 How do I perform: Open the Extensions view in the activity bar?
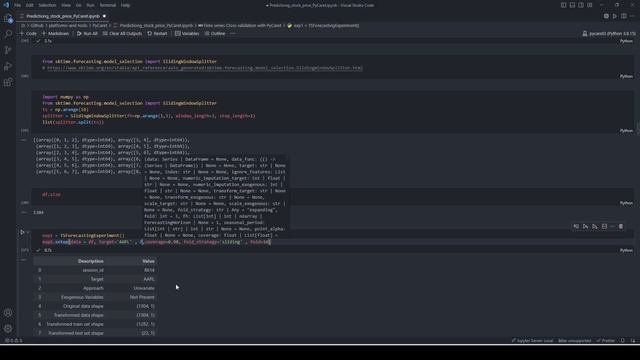(x=8, y=82)
